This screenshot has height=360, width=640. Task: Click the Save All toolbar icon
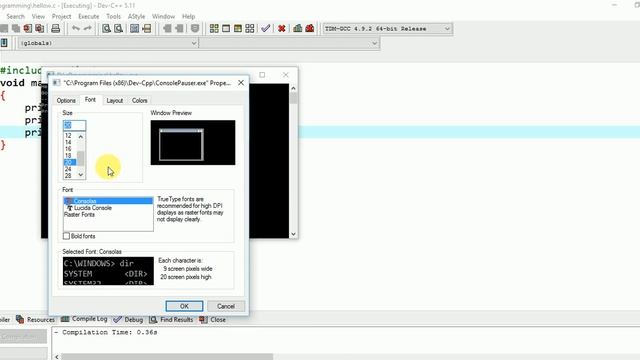tap(16, 28)
